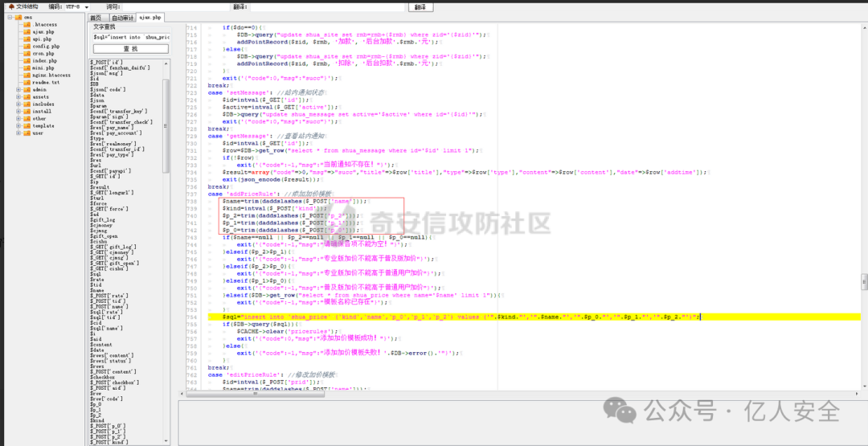868x446 pixels.
Task: Click the text search input field
Action: 130,37
